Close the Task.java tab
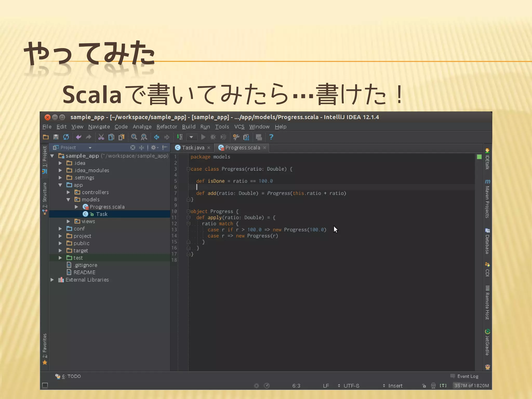 pos(209,148)
